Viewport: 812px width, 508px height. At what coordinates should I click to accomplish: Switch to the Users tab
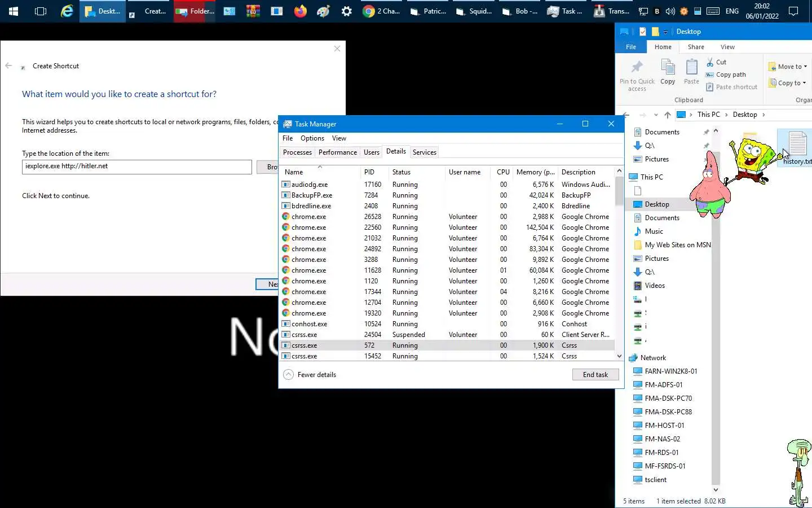click(371, 152)
